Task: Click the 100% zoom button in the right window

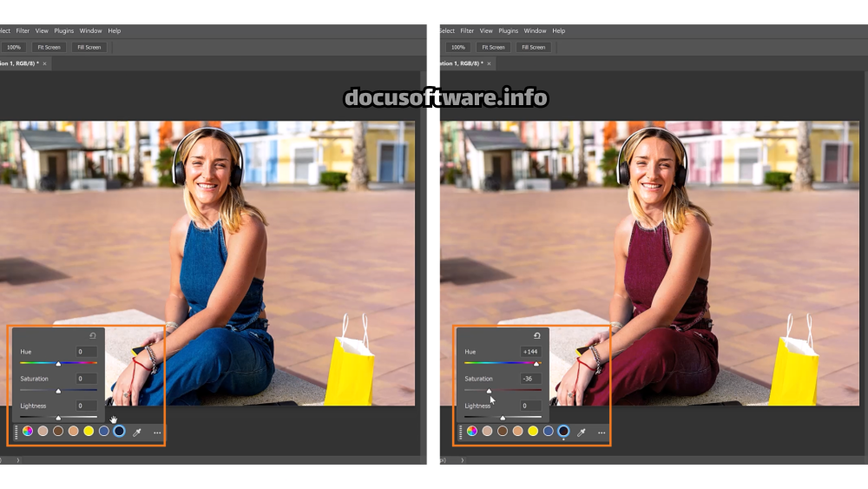Action: click(457, 47)
